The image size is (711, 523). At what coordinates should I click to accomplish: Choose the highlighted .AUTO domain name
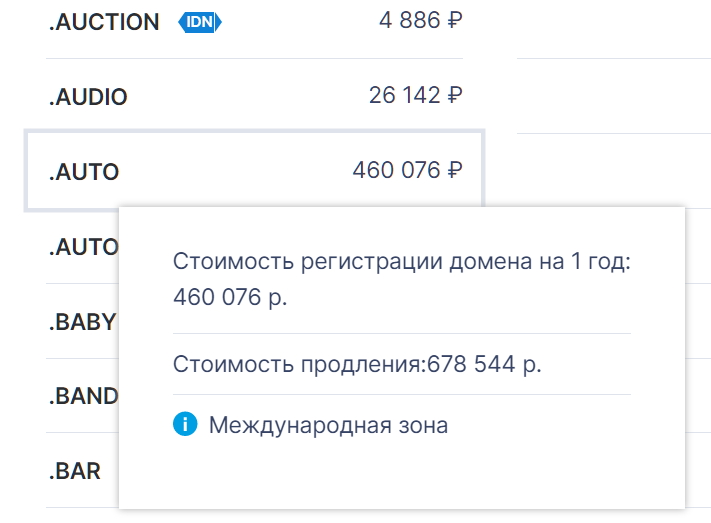pyautogui.click(x=84, y=172)
